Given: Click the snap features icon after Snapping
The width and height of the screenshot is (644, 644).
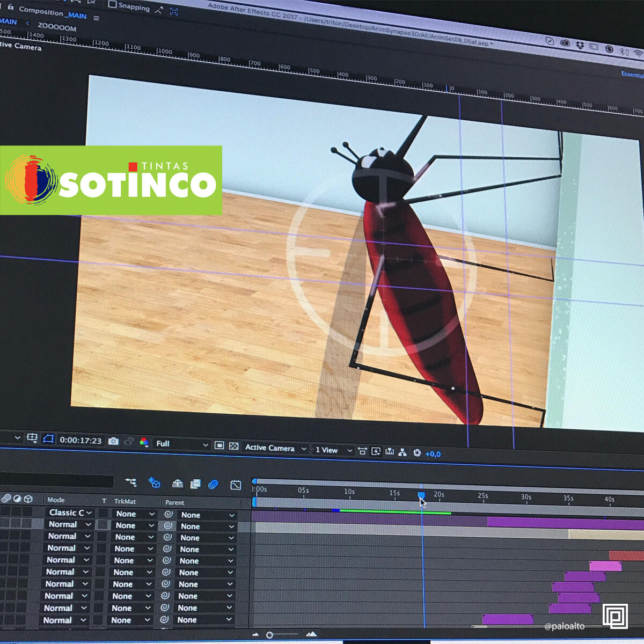Looking at the screenshot, I should [x=174, y=11].
